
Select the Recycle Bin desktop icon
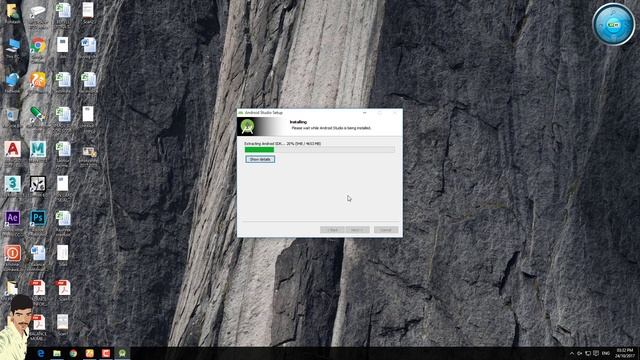click(13, 115)
